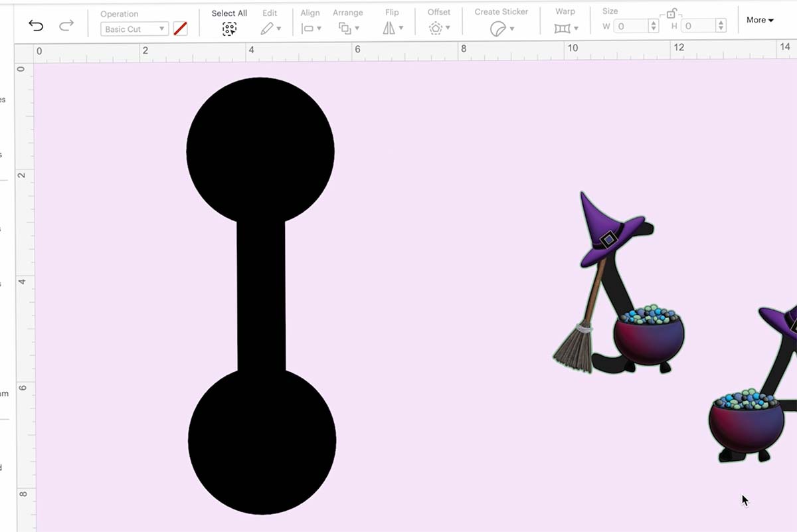Click the Width stepper arrows
Screen dimensions: 797x532
[654, 26]
